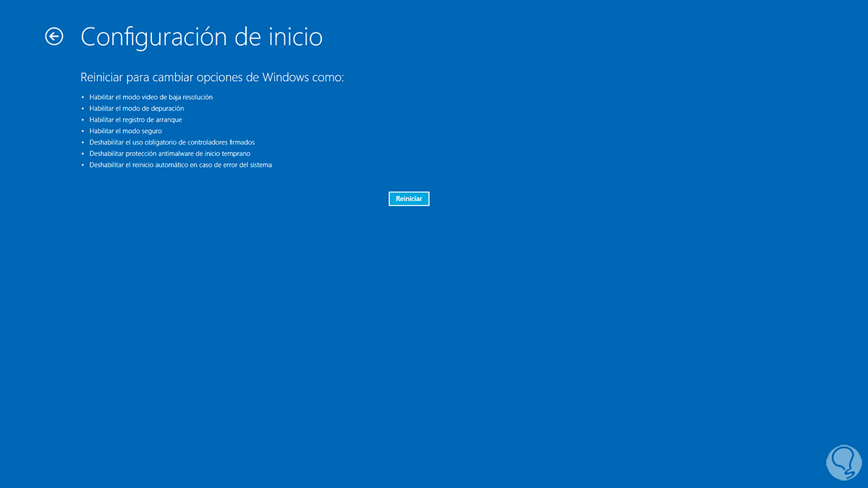
Task: Click 'Habilitar el modo seguro' line
Action: 126,131
